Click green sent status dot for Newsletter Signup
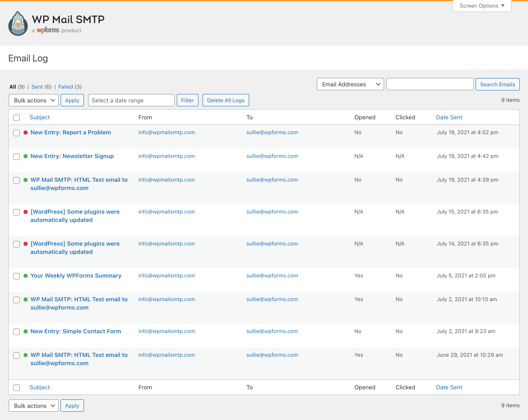Viewport: 528px width, 420px height. (x=25, y=156)
